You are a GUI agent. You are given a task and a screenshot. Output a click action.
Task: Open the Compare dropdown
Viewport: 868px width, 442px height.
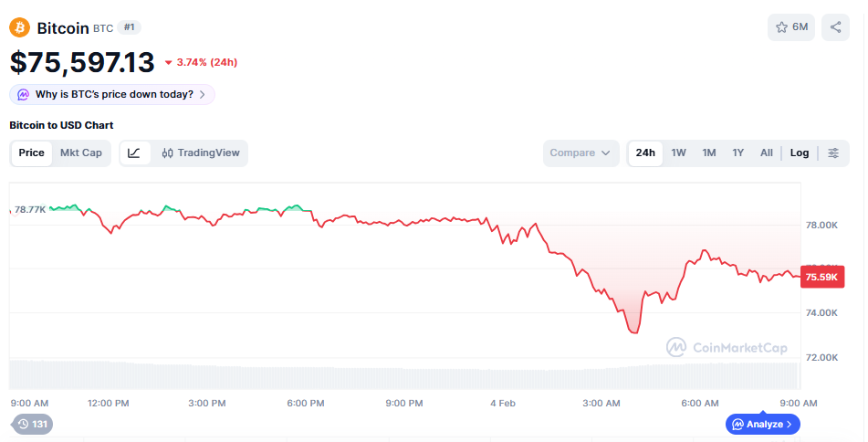[x=580, y=153]
